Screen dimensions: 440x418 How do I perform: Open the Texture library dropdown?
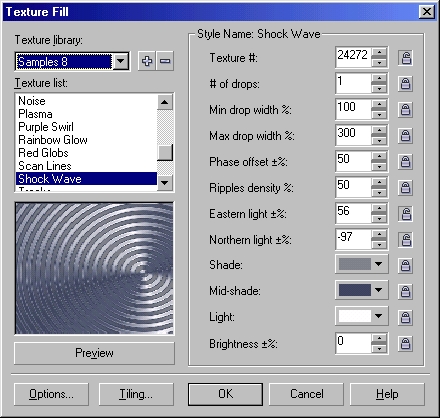(121, 61)
